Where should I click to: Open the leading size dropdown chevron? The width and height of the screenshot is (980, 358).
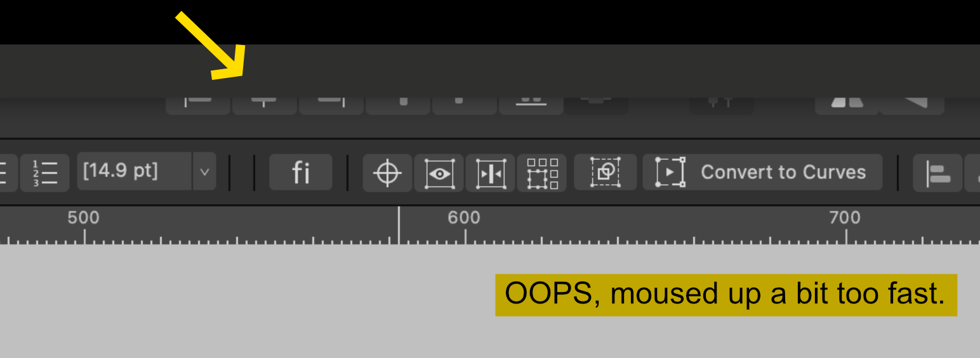204,172
